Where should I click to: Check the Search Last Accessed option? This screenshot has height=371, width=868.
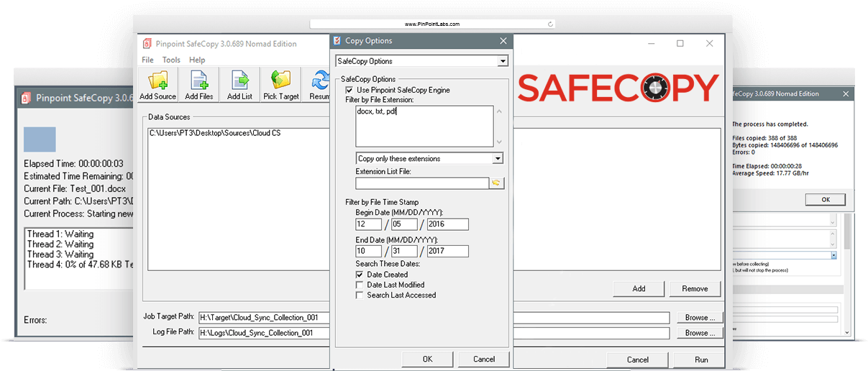pyautogui.click(x=360, y=295)
